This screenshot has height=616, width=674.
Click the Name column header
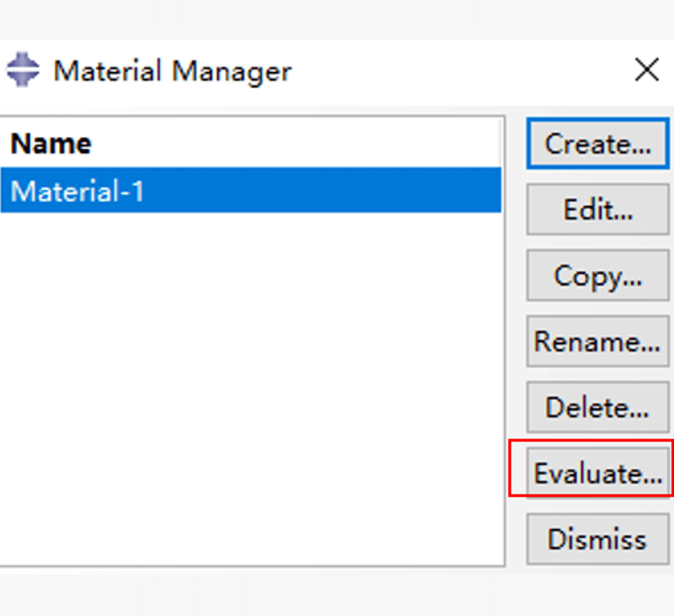point(51,144)
